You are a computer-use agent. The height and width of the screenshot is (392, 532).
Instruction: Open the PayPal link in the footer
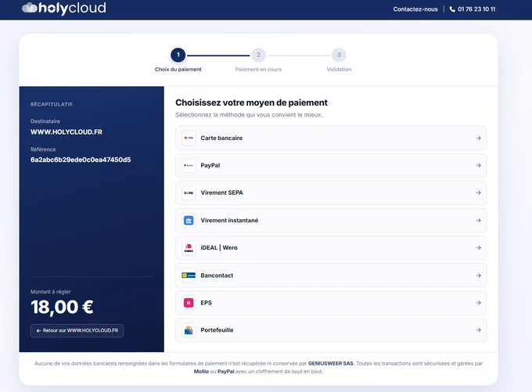(x=225, y=372)
